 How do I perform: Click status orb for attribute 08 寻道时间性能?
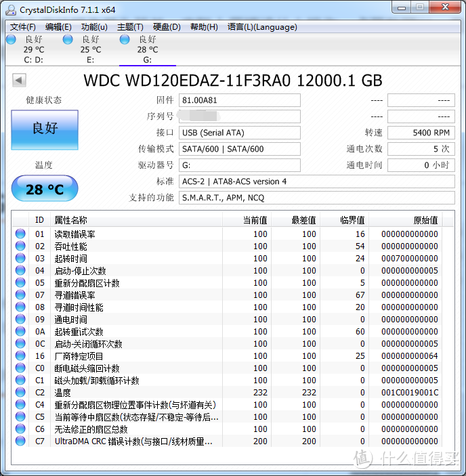coord(20,307)
